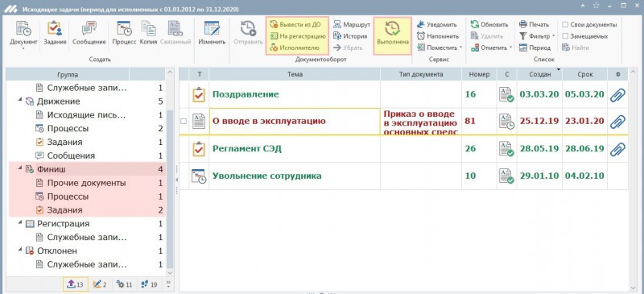644x294 pixels.
Task: Expand more tabs with chevron button
Action: pos(167,284)
